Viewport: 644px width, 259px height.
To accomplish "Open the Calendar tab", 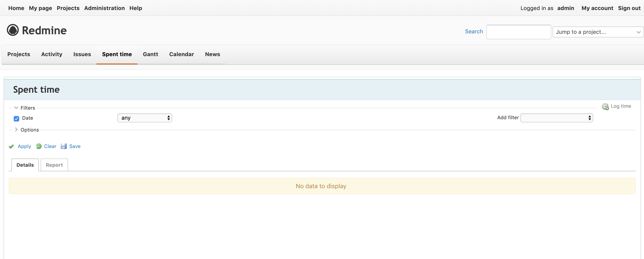I will point(182,54).
